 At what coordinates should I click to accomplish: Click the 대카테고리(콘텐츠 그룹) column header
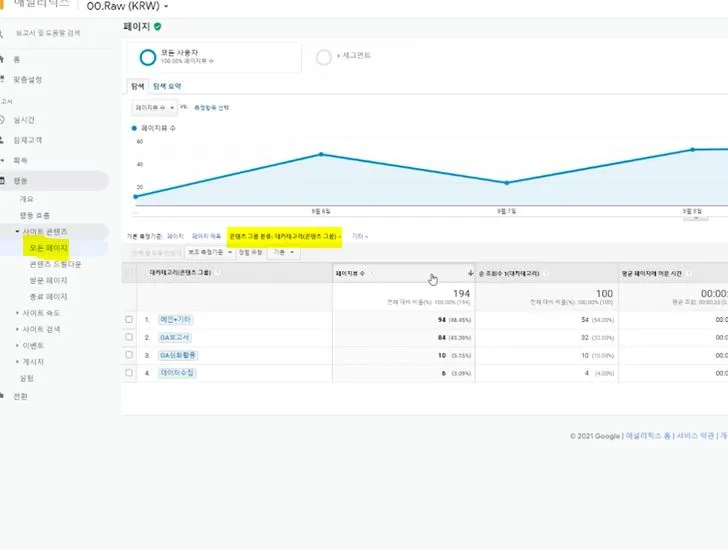[x=180, y=272]
